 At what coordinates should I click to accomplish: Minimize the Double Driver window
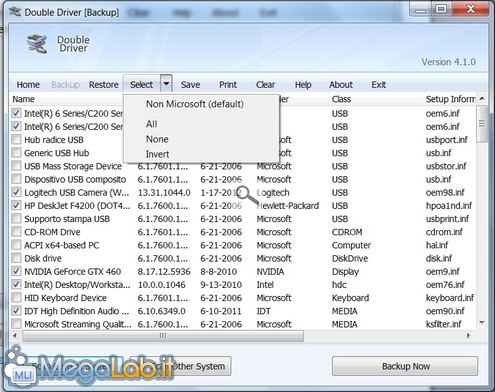click(421, 9)
